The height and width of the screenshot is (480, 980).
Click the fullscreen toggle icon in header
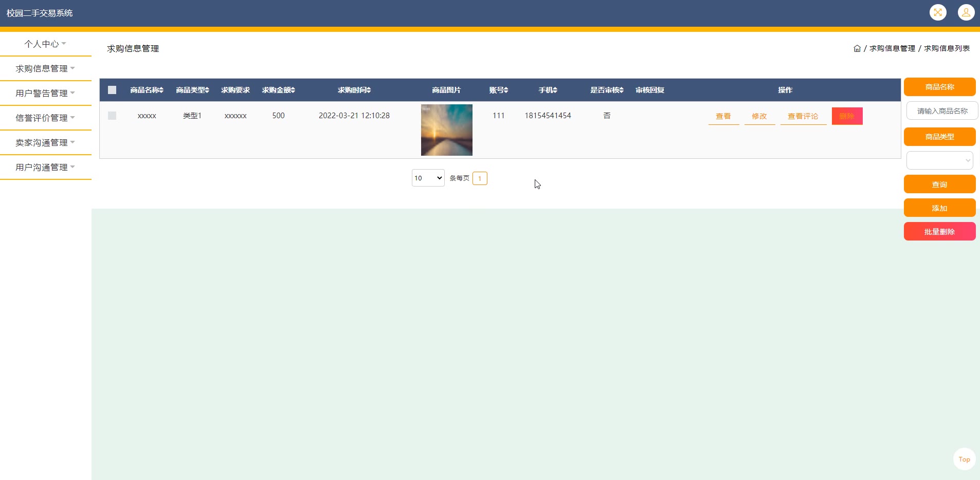point(938,12)
